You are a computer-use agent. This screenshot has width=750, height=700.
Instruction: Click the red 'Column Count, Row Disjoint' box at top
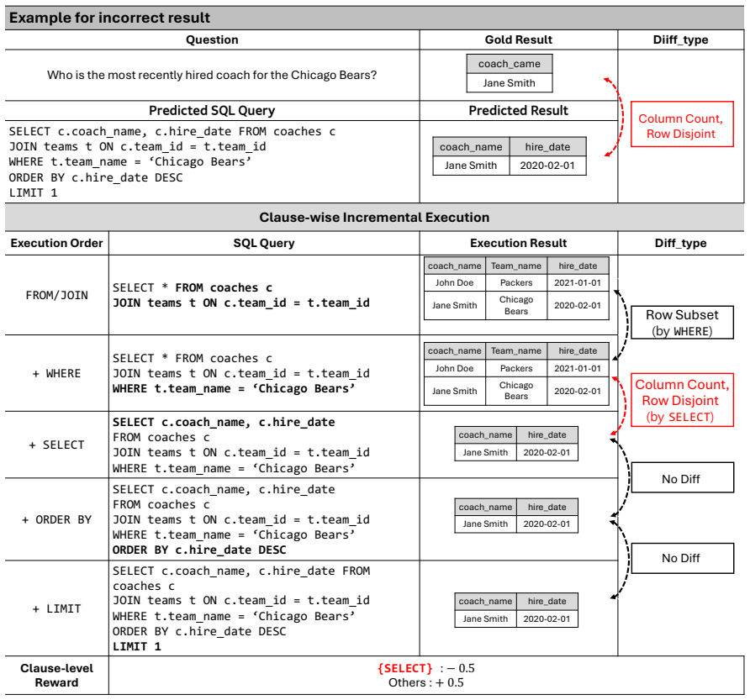(x=682, y=124)
